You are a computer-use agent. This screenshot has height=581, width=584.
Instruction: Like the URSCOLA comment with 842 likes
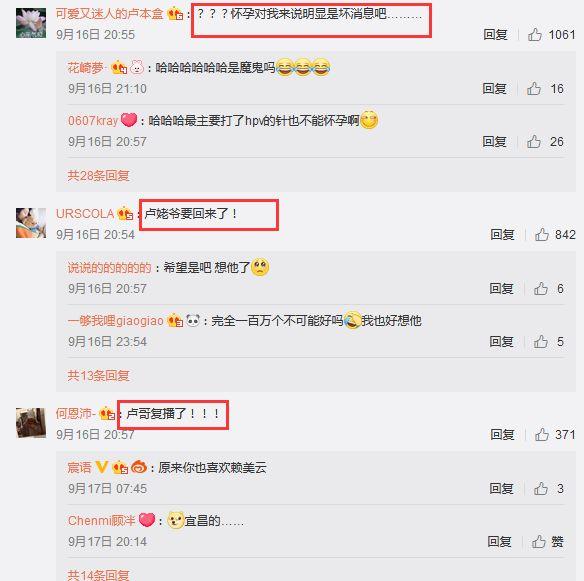point(542,235)
